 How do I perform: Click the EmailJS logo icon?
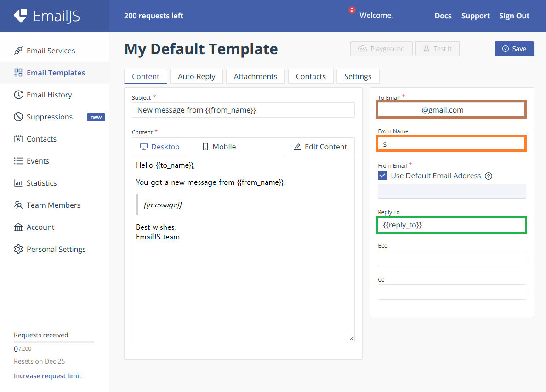(x=20, y=16)
